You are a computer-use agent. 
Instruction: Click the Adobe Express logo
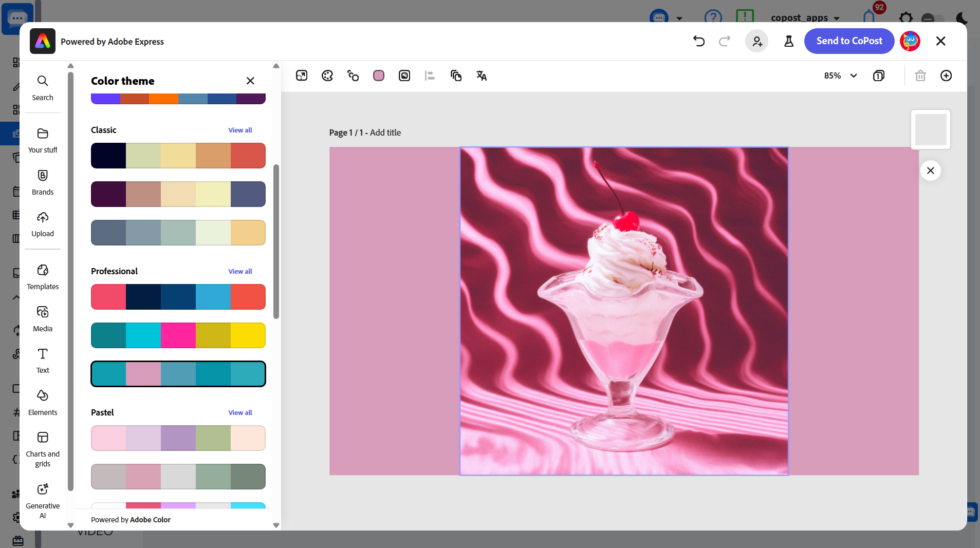click(43, 41)
